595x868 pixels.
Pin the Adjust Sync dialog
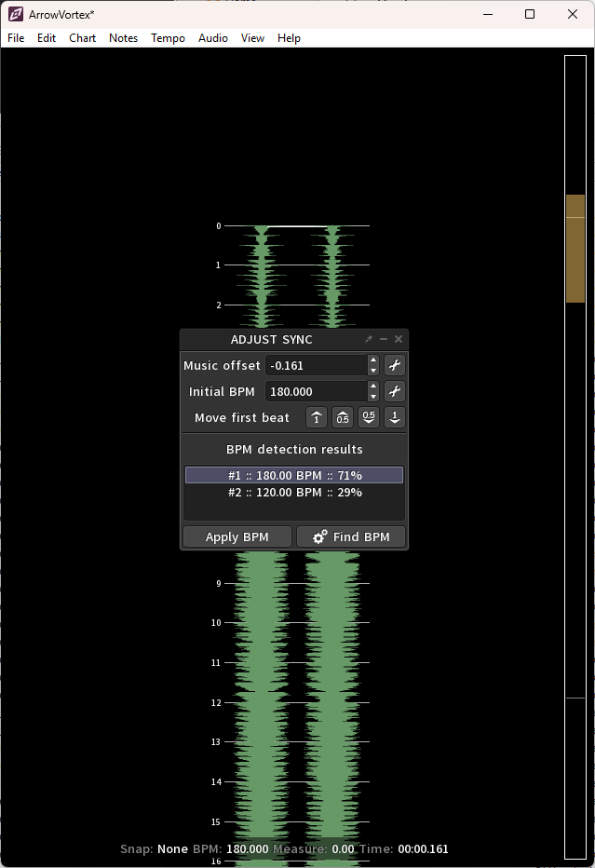point(369,339)
